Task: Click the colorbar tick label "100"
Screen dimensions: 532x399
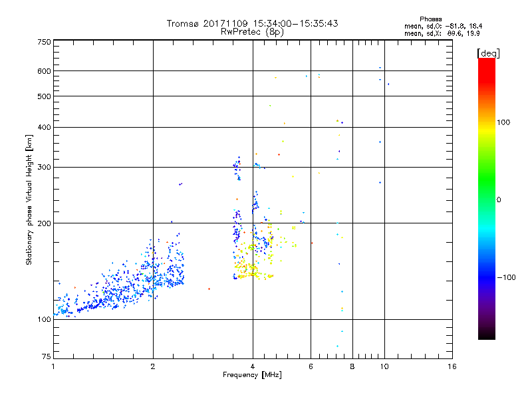Action: click(x=503, y=122)
